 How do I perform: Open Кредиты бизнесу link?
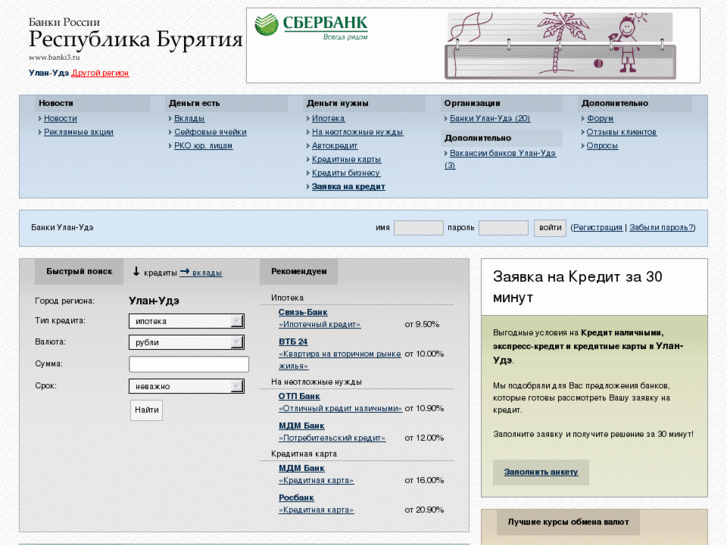345,173
